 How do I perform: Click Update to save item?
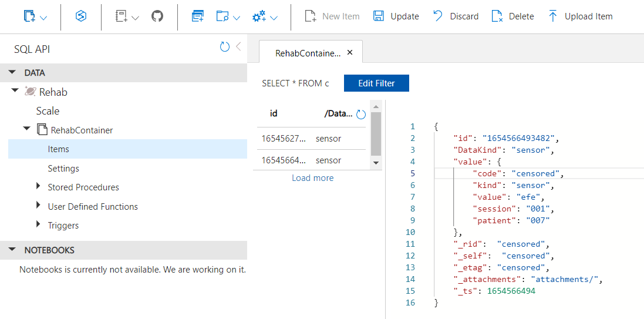(x=396, y=16)
